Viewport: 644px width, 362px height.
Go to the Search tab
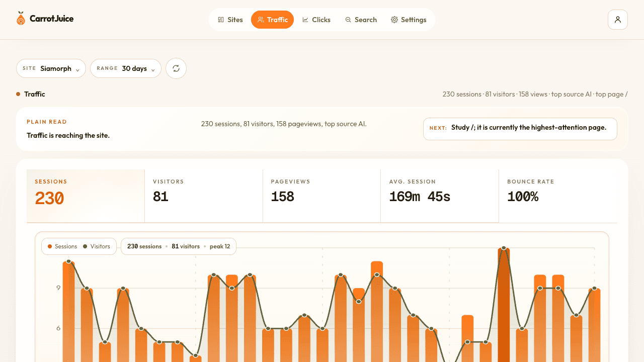click(361, 20)
